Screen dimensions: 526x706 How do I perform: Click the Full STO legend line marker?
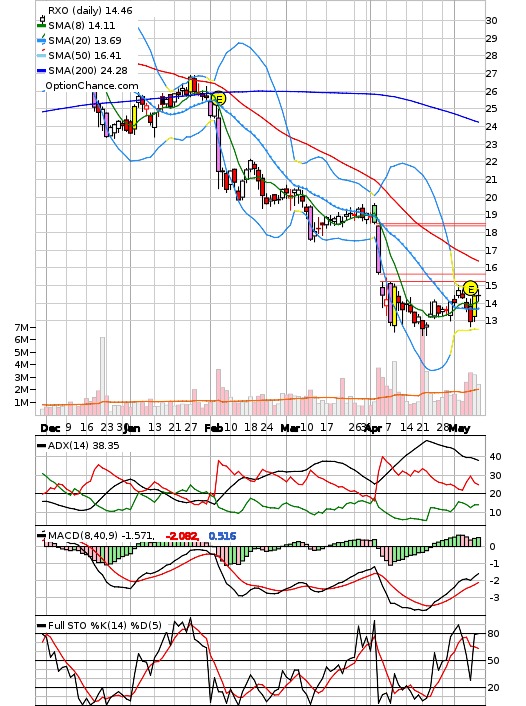pyautogui.click(x=42, y=625)
